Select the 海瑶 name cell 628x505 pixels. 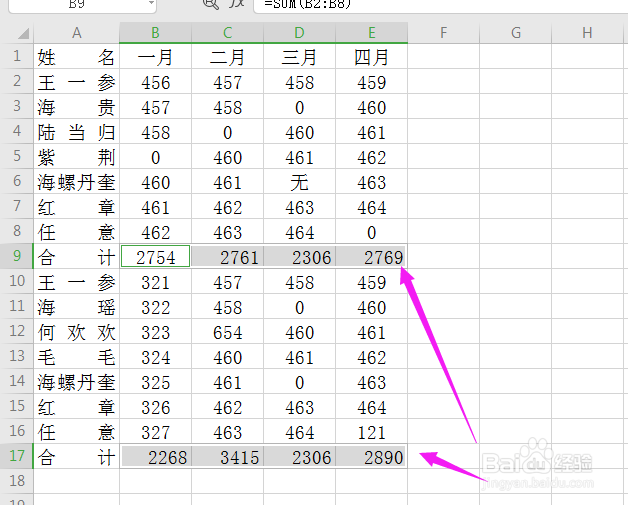click(76, 307)
